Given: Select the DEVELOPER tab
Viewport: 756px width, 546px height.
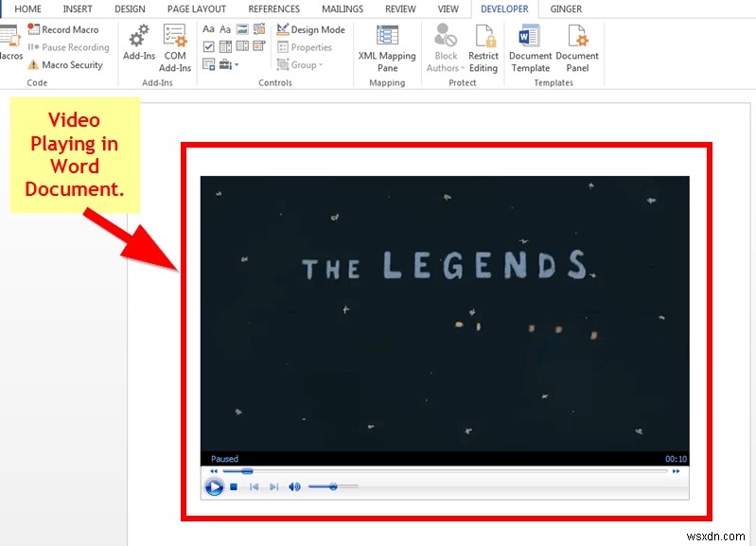Looking at the screenshot, I should click(504, 9).
